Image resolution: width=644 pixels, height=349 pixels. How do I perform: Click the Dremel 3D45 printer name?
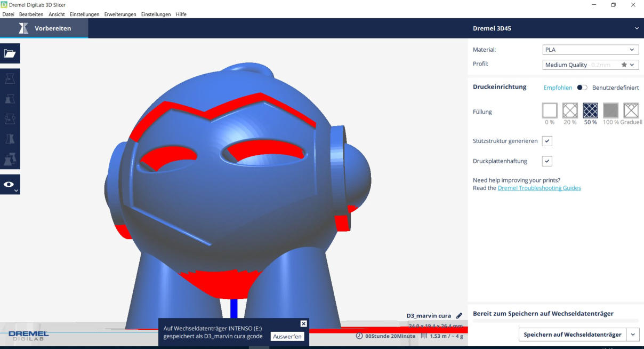pos(492,28)
